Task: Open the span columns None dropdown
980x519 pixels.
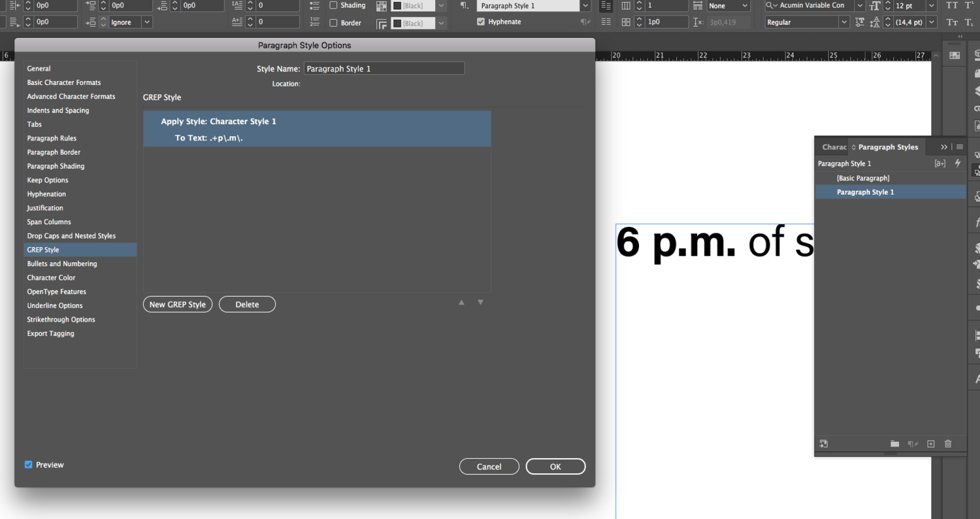Action: [x=745, y=5]
